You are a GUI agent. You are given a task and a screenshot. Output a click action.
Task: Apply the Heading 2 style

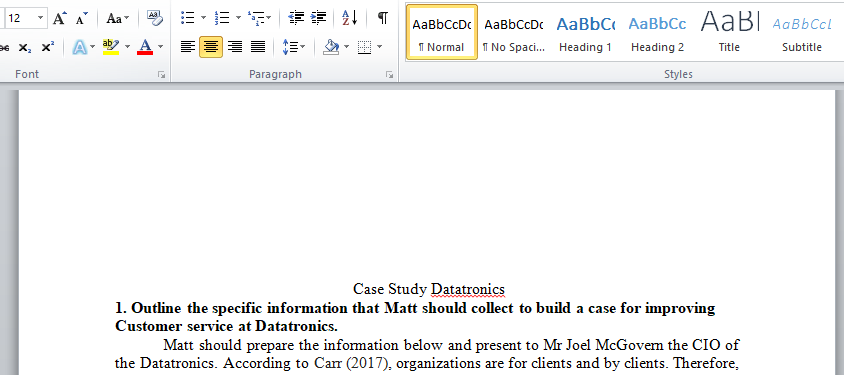click(657, 32)
